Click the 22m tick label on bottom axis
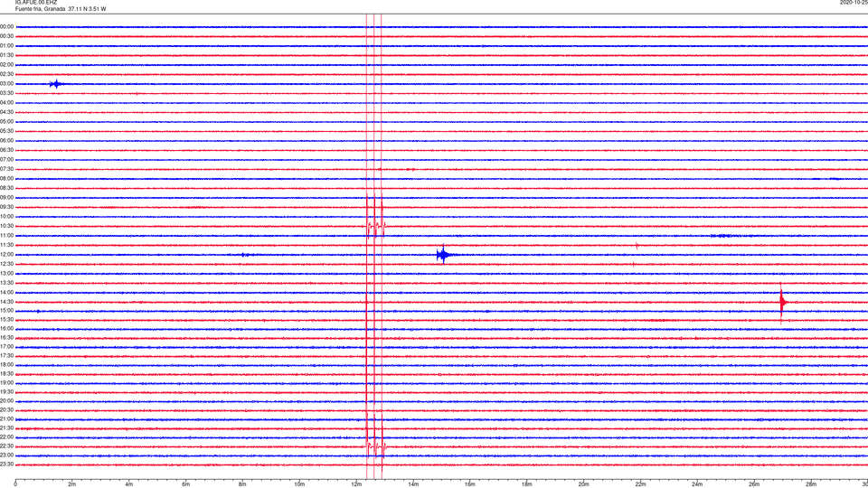 coord(640,484)
